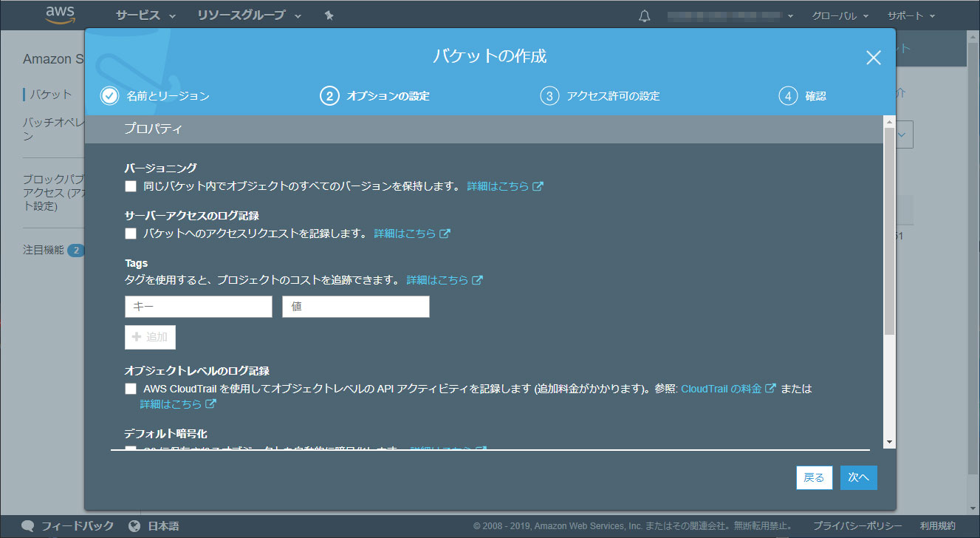Open CloudTrail の料金 link
The height and width of the screenshot is (538, 980).
coord(721,389)
